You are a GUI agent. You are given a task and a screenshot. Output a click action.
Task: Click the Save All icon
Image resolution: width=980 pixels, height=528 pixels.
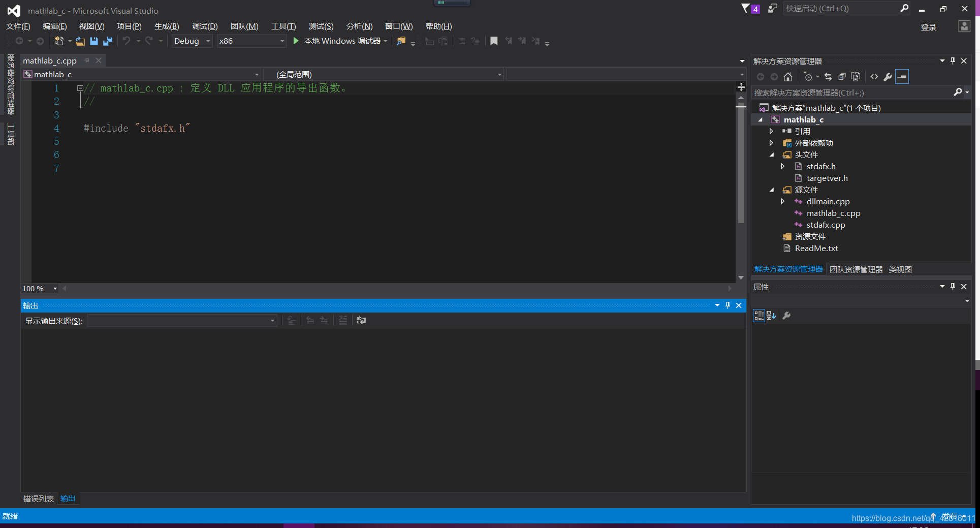coord(107,41)
